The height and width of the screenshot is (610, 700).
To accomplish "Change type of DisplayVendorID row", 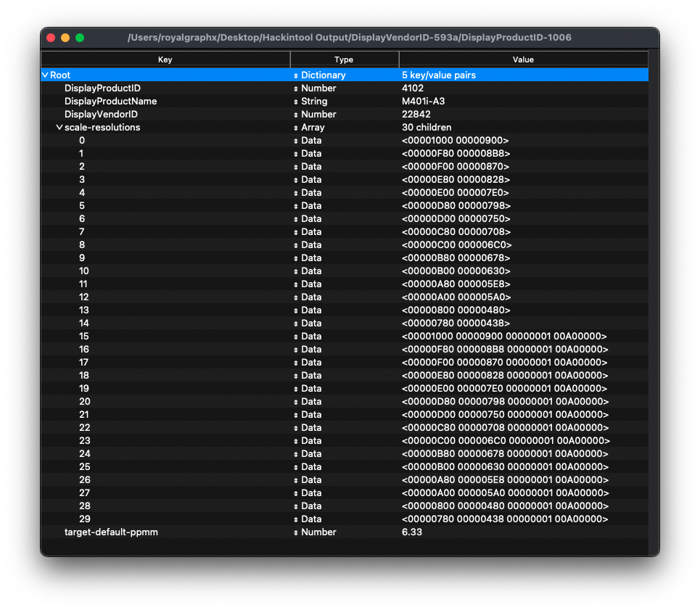I will (296, 115).
